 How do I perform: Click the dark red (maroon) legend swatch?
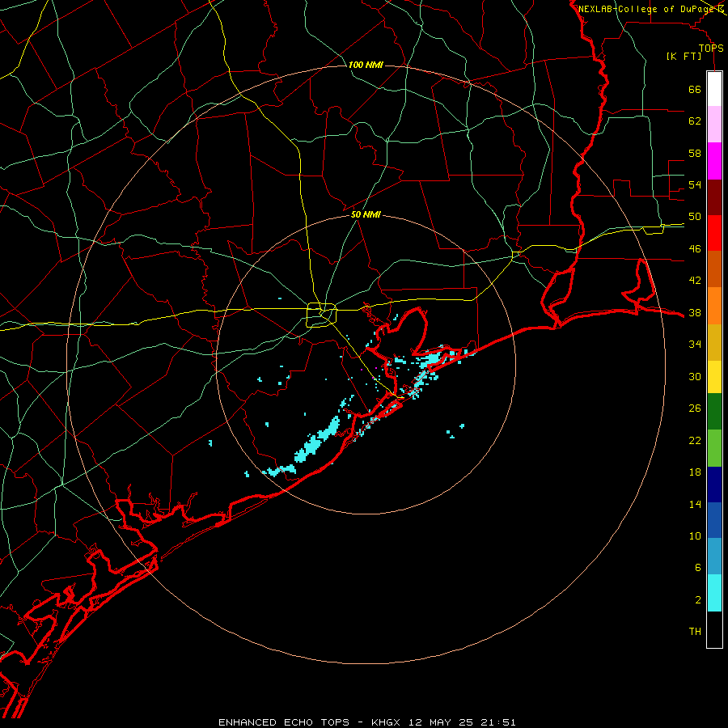click(x=714, y=197)
